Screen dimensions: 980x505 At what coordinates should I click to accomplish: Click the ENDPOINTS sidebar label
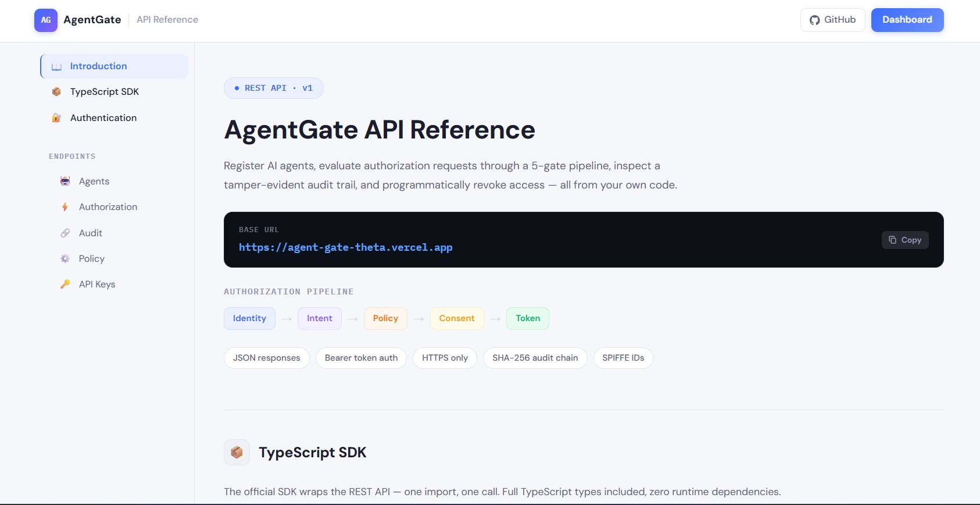pyautogui.click(x=72, y=157)
